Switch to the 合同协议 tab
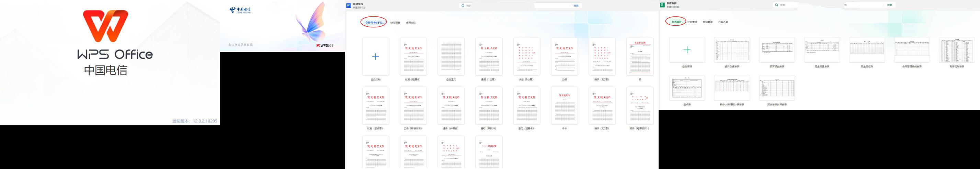The image size is (980, 169). point(410,23)
